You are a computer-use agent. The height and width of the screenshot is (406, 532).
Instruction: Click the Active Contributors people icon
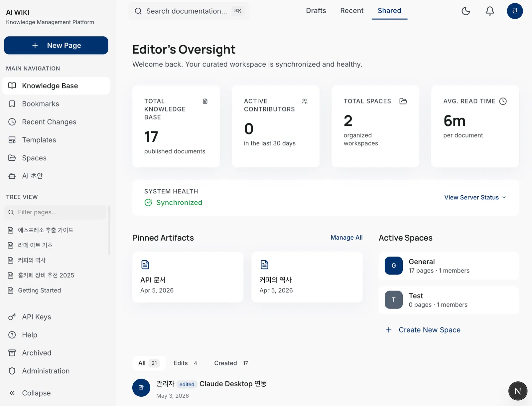305,101
